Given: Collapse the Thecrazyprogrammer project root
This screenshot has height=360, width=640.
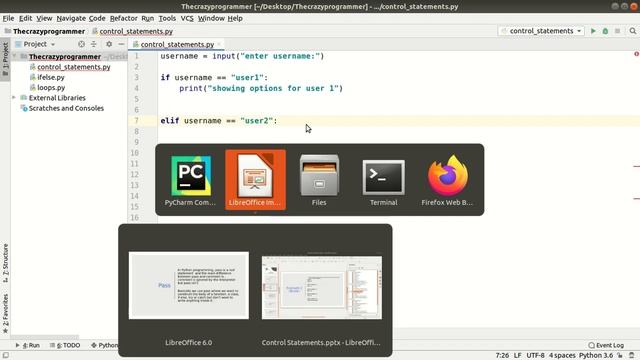Looking at the screenshot, I should click(x=15, y=56).
